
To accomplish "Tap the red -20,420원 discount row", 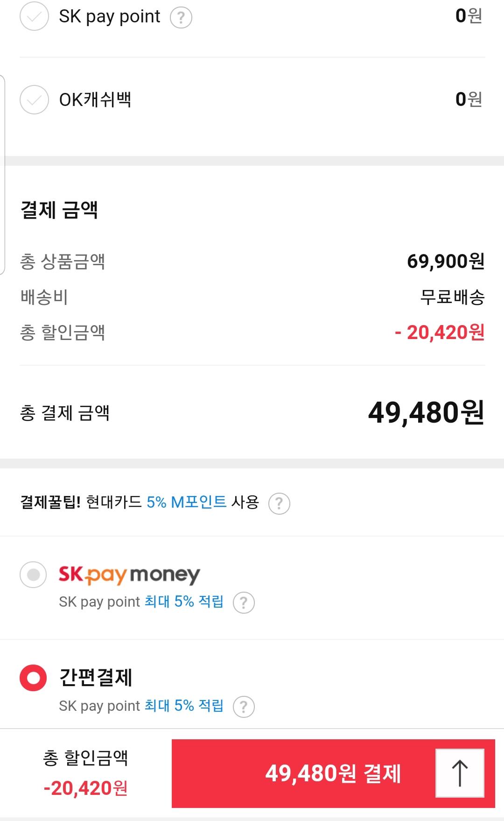I will pyautogui.click(x=439, y=333).
